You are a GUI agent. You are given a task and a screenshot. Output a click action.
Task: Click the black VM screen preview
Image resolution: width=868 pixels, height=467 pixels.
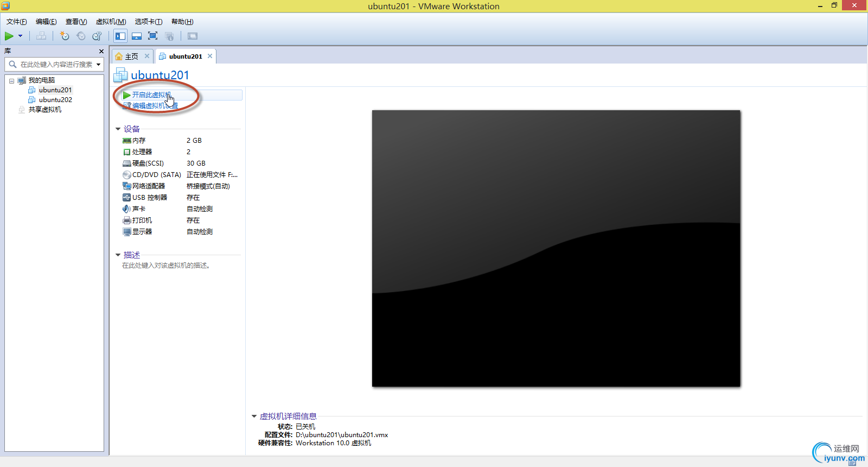[x=556, y=249]
